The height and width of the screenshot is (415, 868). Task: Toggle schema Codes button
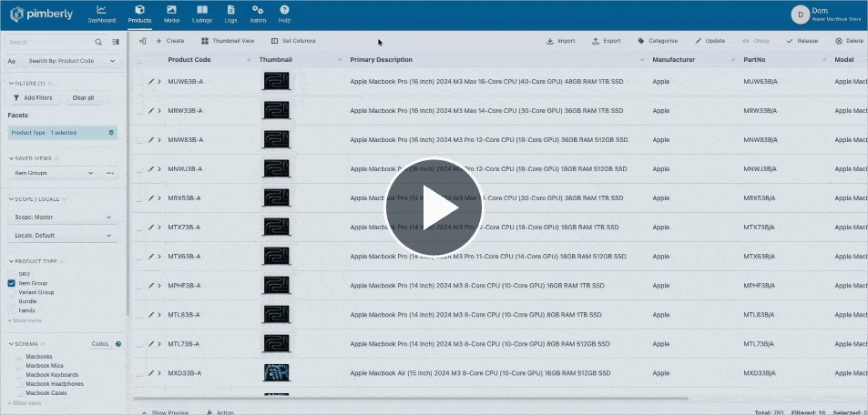(x=99, y=344)
